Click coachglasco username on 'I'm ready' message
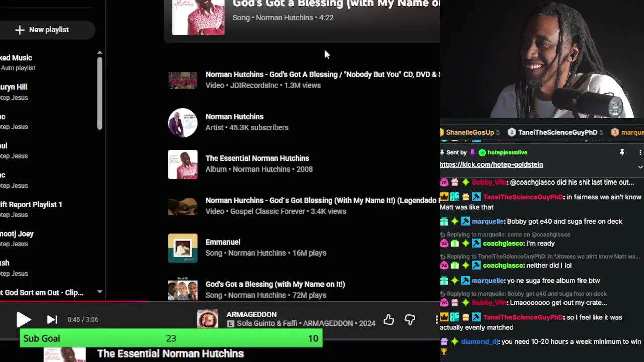 click(503, 243)
